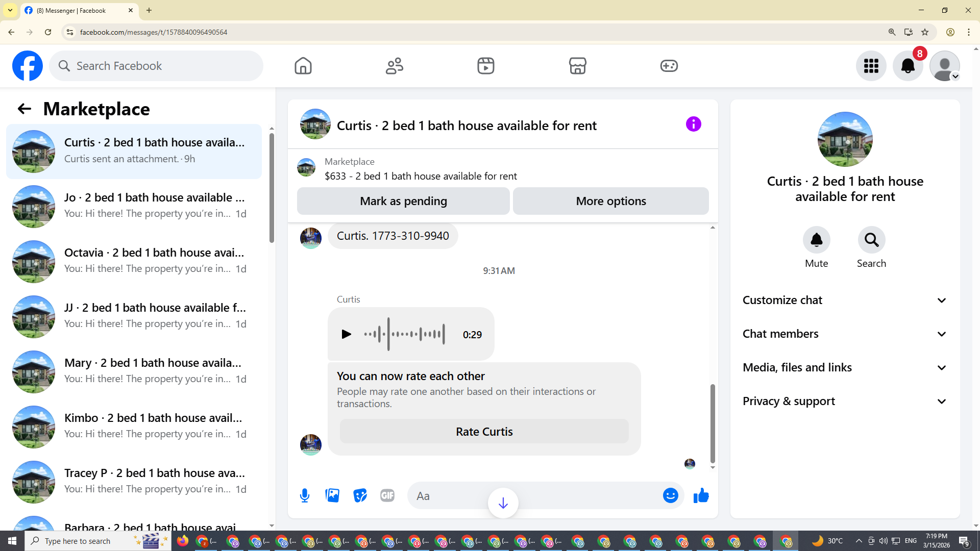This screenshot has width=980, height=551.
Task: Click the chat messages scrollbar thumb
Action: click(x=713, y=423)
